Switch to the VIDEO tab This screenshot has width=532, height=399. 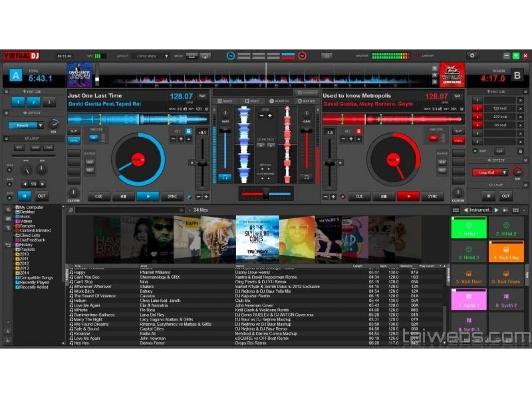pyautogui.click(x=252, y=101)
